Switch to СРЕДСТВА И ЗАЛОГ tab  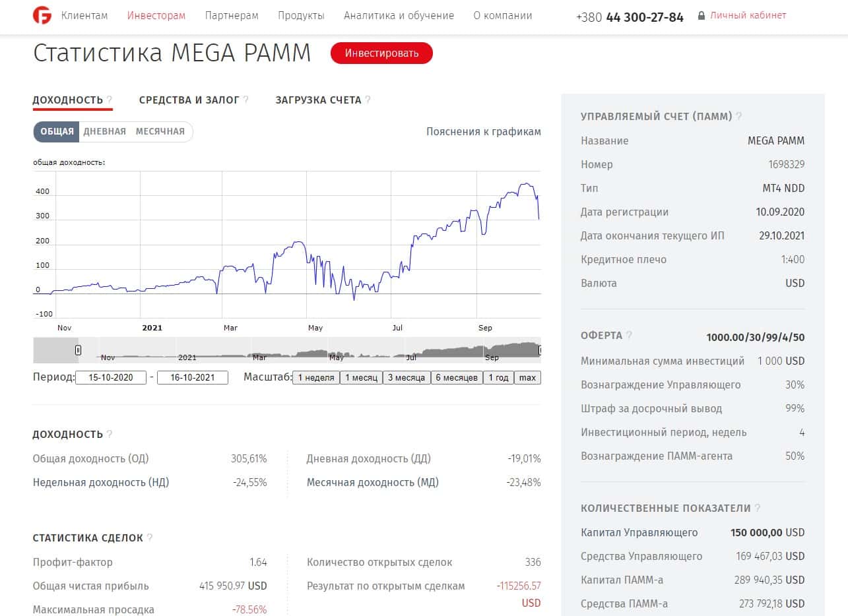189,100
